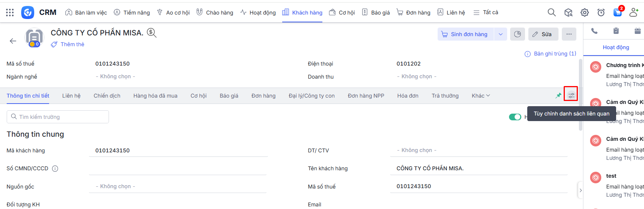Open the app launcher grid icon
The height and width of the screenshot is (209, 644).
10,13
